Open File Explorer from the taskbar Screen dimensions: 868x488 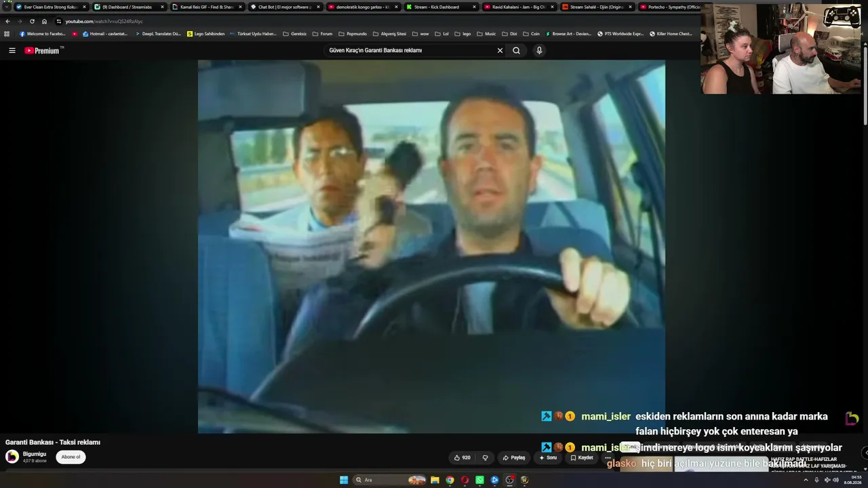click(x=435, y=480)
